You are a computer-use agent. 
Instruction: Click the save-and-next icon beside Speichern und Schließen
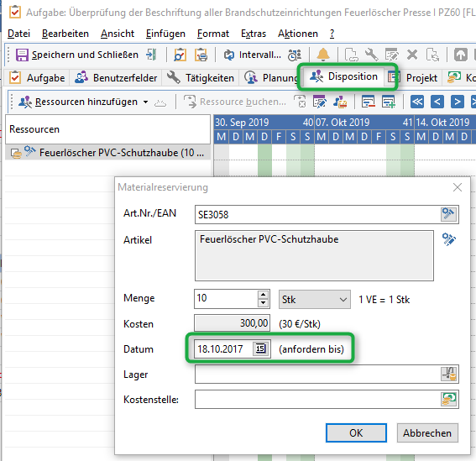[151, 55]
